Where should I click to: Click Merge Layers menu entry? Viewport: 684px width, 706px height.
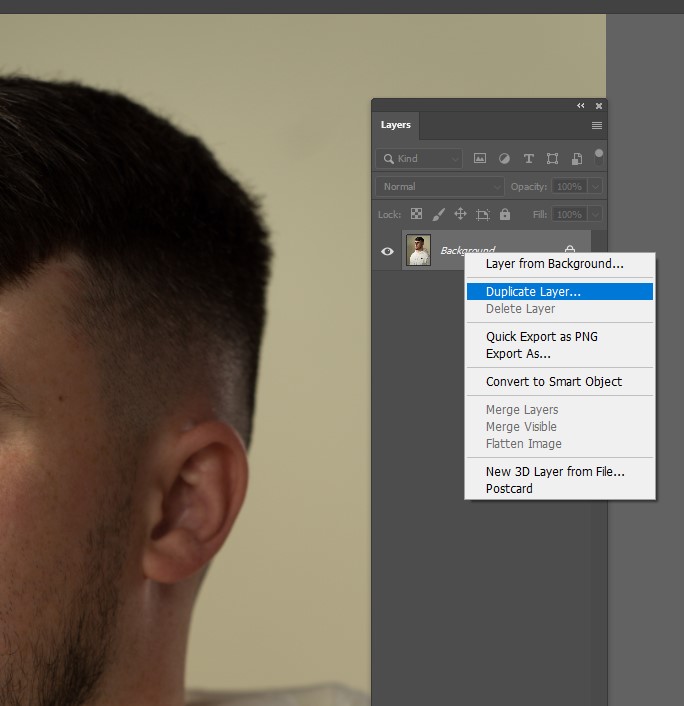(560, 410)
